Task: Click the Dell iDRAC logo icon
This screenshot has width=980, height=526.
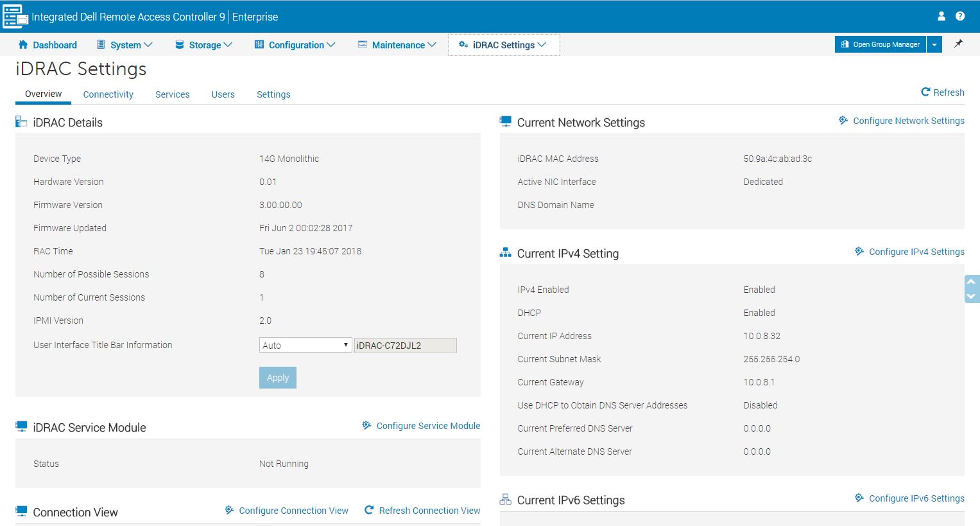Action: 15,17
